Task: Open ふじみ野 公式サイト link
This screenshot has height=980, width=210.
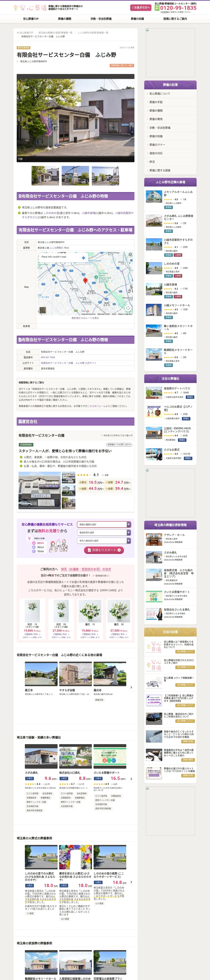Action: pyautogui.click(x=68, y=363)
